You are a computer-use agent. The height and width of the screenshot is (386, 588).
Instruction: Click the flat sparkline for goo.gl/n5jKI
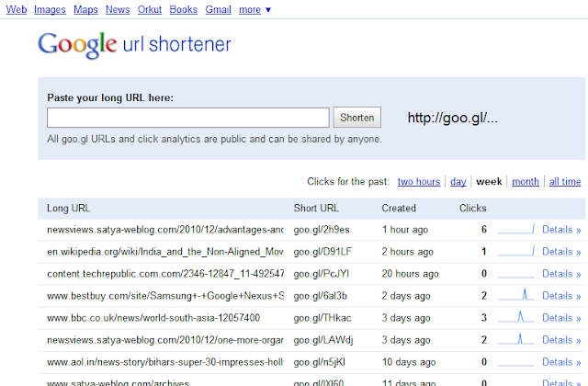pos(516,365)
